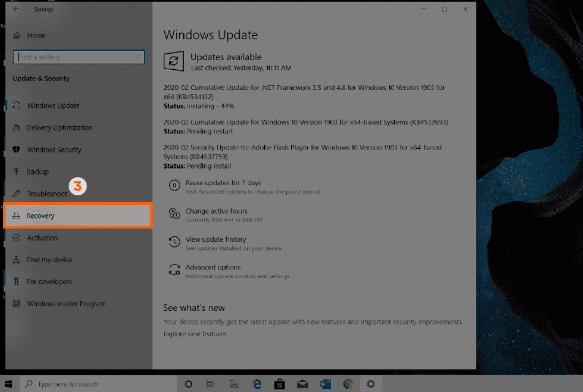Open Microsoft Store from the taskbar
The height and width of the screenshot is (392, 583).
(x=280, y=384)
